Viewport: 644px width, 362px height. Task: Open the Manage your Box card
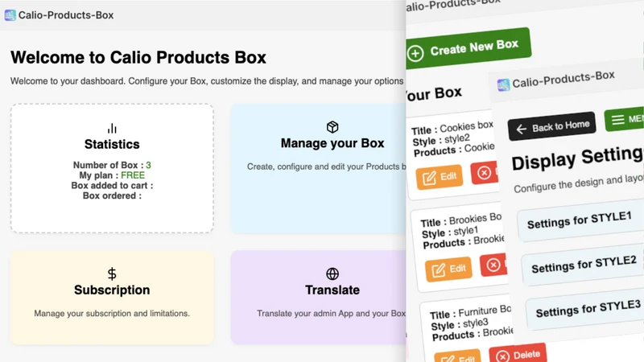pyautogui.click(x=318, y=168)
